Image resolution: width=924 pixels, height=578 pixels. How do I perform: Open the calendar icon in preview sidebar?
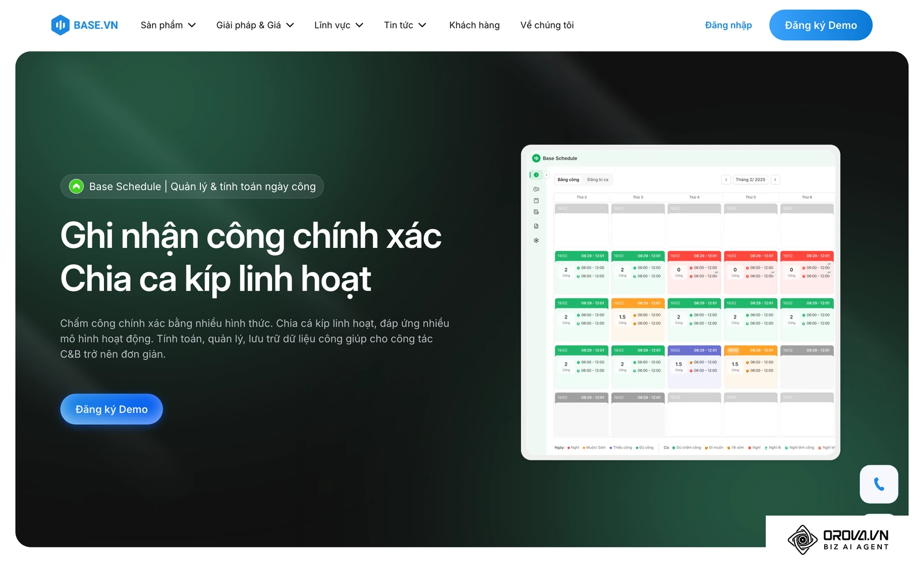pyautogui.click(x=536, y=201)
